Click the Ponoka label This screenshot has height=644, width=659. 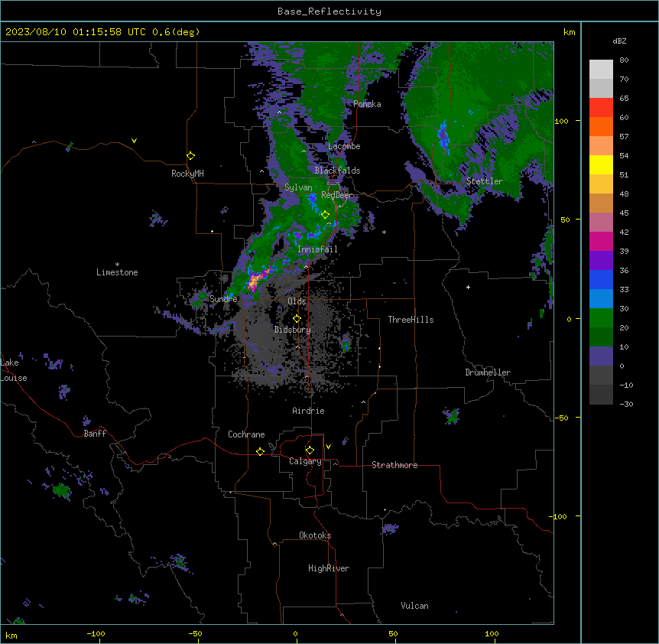367,104
